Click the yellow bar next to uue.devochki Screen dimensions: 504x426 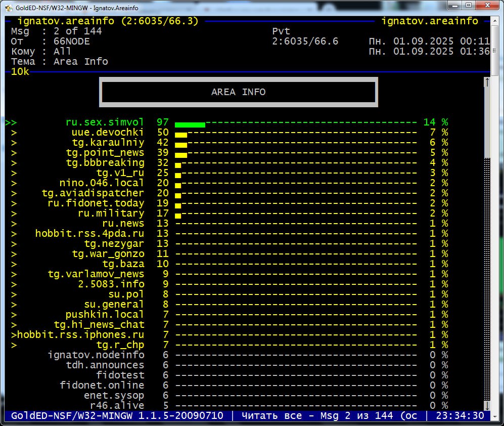(181, 135)
